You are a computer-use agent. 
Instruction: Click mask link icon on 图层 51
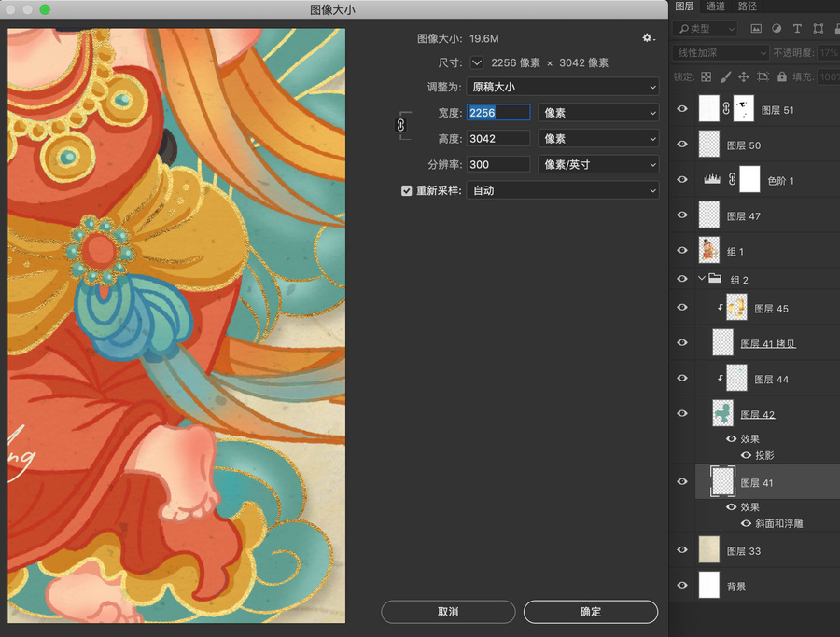click(x=726, y=109)
